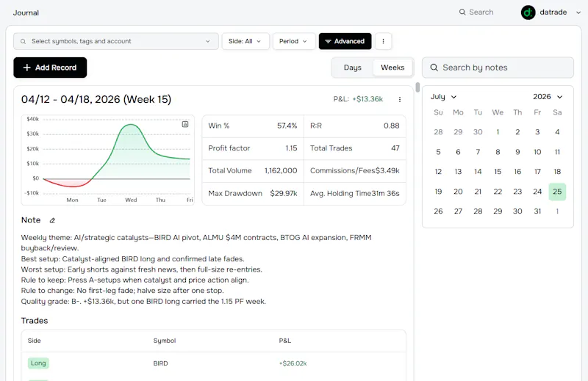Select June 28 in calendar

click(x=438, y=132)
